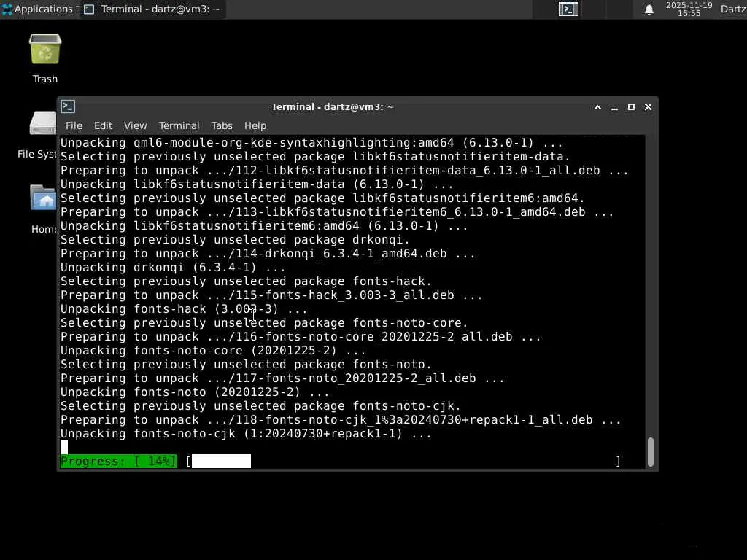The height and width of the screenshot is (560, 747).
Task: Click the terminal vertical scrollbar handle
Action: click(x=650, y=452)
